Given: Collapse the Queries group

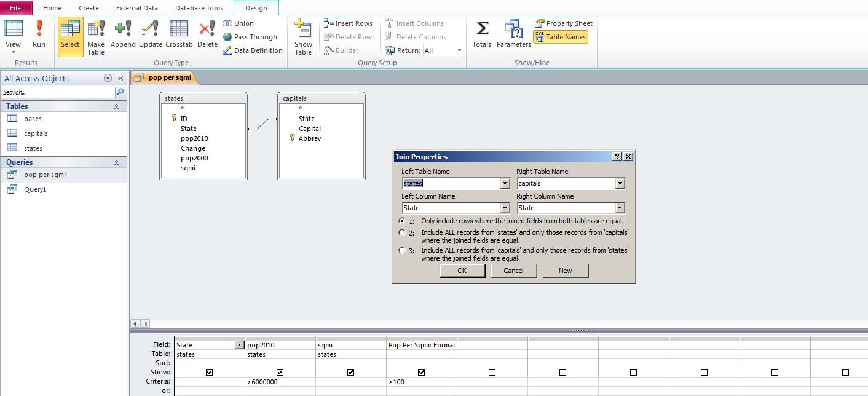Looking at the screenshot, I should tap(116, 162).
